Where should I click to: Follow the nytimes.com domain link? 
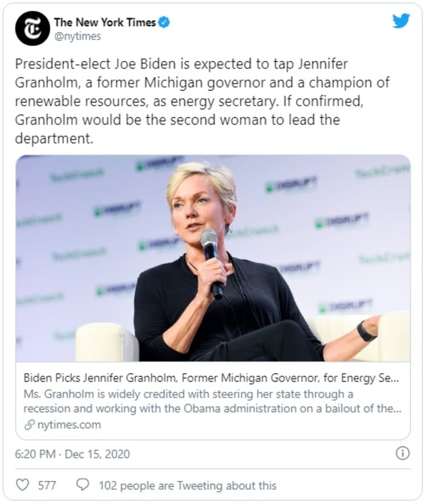tap(67, 424)
